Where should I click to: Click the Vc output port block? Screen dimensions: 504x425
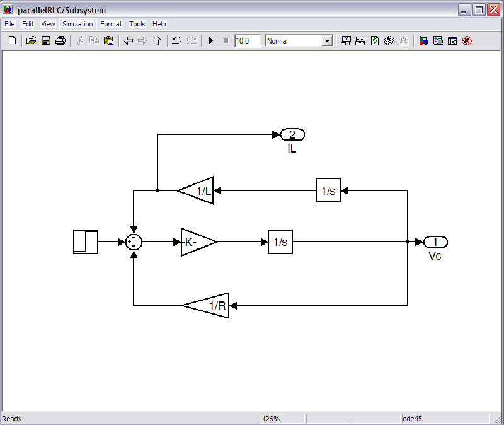tap(435, 242)
